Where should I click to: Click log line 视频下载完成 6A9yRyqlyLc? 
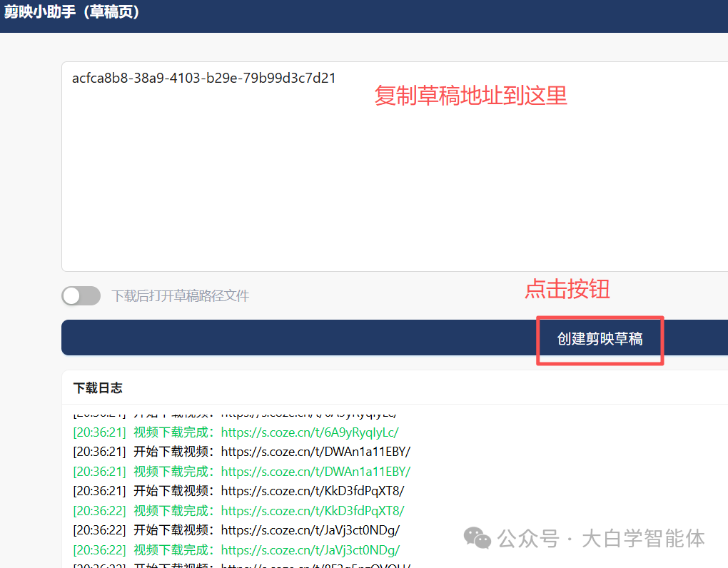tap(236, 432)
